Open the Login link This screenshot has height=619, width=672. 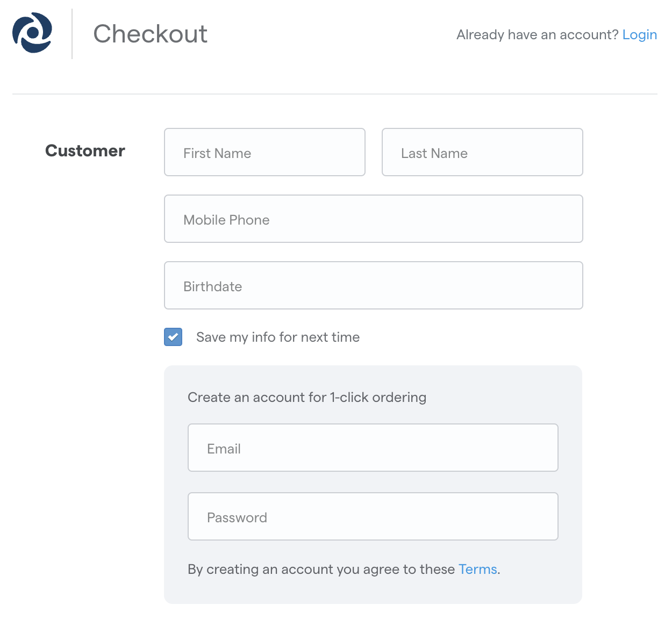[639, 35]
